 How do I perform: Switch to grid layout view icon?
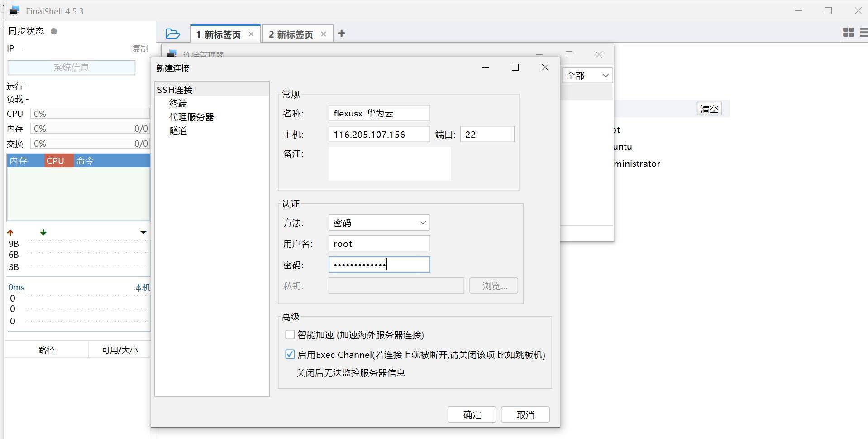(848, 32)
